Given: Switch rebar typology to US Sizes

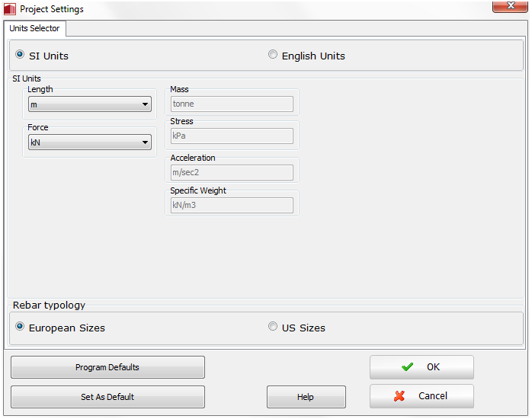Looking at the screenshot, I should click(273, 327).
